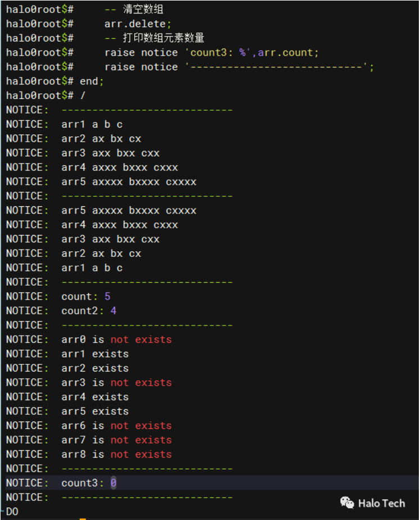Click the 'arr8 is not exists' line
420x520 pixels.
(116, 454)
